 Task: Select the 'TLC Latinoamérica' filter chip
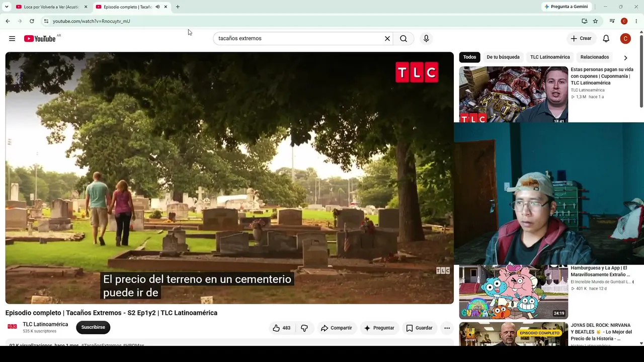550,57
